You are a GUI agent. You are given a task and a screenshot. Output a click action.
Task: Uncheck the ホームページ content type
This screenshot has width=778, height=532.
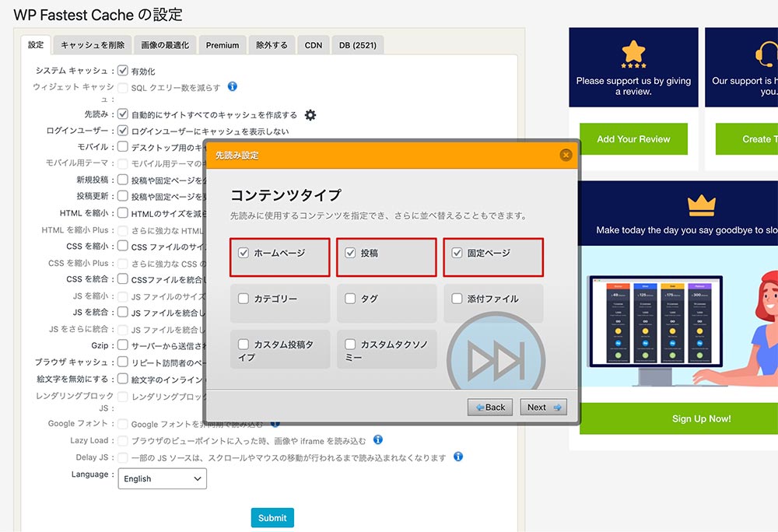point(244,253)
